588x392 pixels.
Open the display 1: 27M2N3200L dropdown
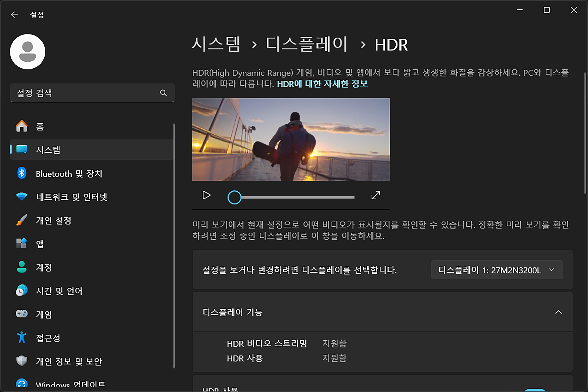tap(497, 270)
